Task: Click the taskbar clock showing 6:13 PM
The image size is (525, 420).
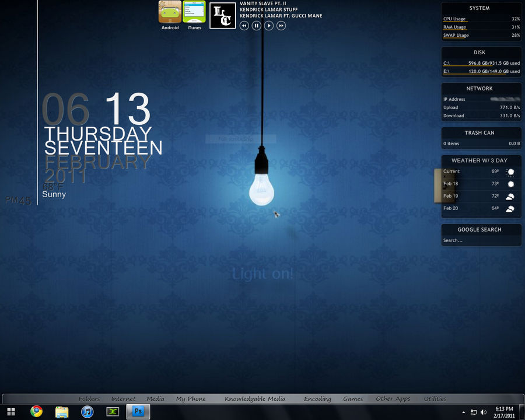Action: tap(504, 412)
